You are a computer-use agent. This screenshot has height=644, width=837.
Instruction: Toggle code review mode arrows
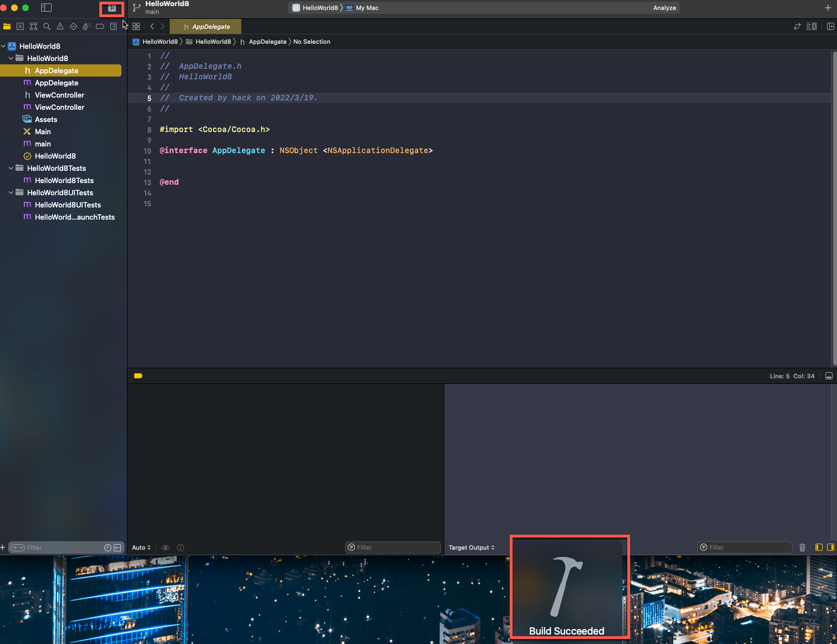click(797, 27)
